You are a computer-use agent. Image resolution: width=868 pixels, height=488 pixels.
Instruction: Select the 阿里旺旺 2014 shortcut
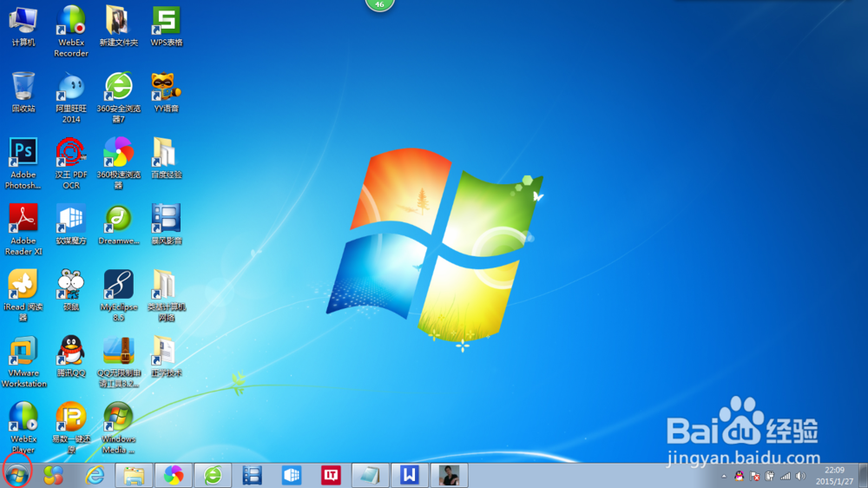point(71,98)
